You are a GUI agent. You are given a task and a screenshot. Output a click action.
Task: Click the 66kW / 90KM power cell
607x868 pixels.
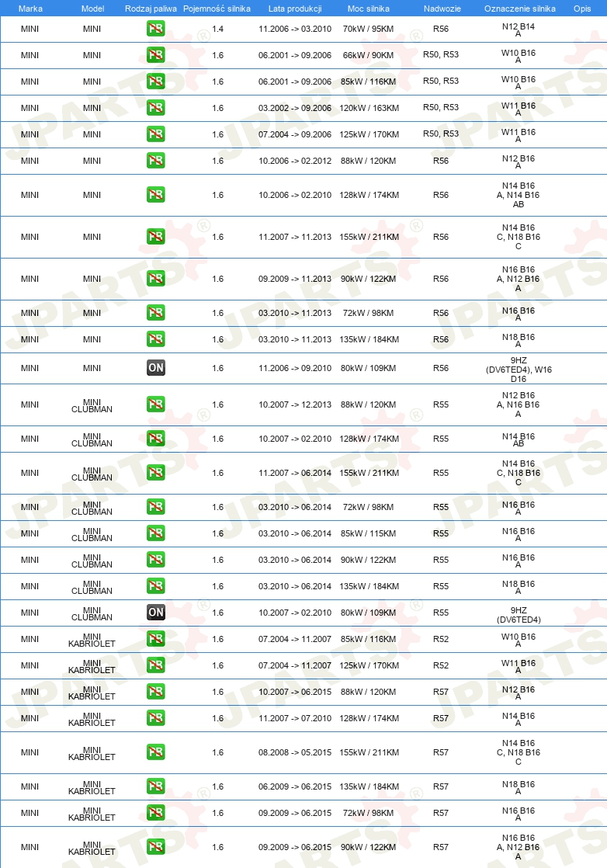369,55
